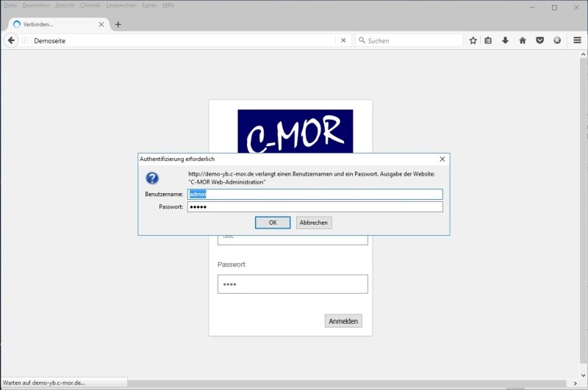Open a new tab with plus button
The width and height of the screenshot is (588, 390).
pos(118,24)
